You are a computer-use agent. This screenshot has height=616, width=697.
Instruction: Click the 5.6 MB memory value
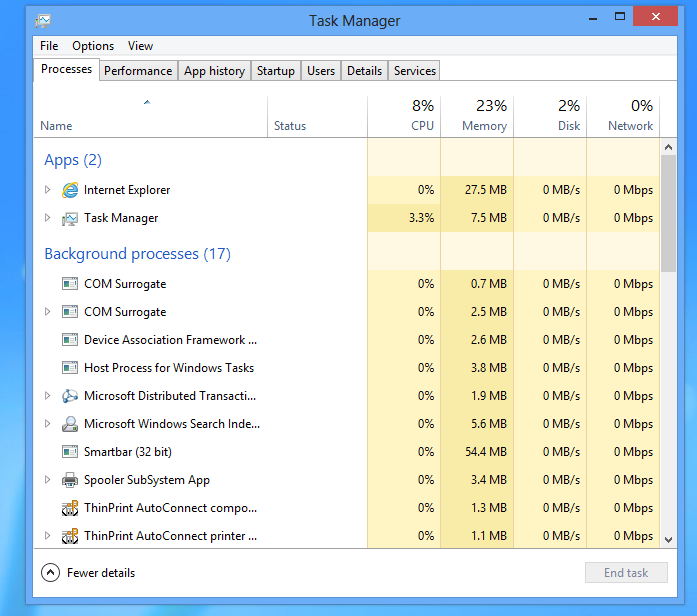(x=489, y=424)
